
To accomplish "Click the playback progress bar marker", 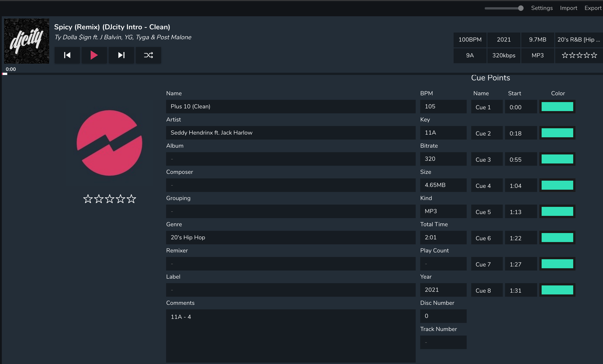I will pyautogui.click(x=5, y=74).
